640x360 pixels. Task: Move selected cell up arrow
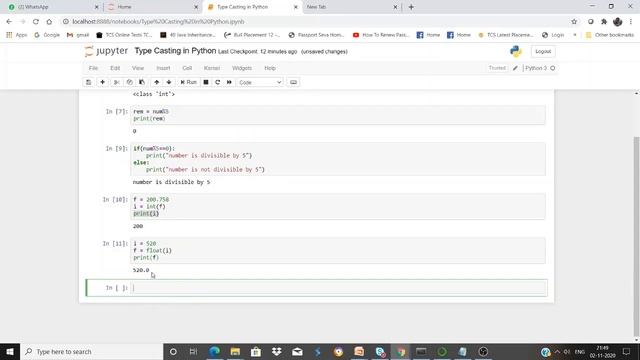point(156,82)
